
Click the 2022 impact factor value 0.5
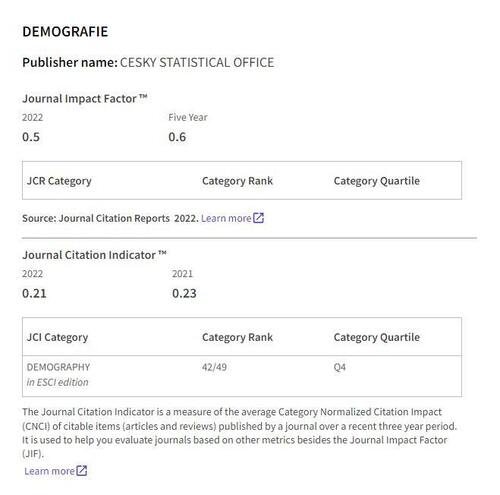[x=31, y=137]
